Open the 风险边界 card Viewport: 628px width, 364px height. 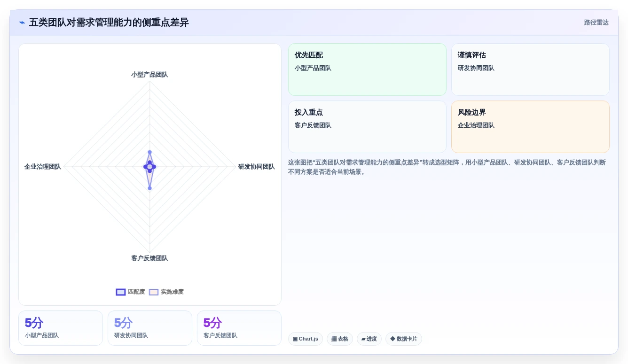530,127
